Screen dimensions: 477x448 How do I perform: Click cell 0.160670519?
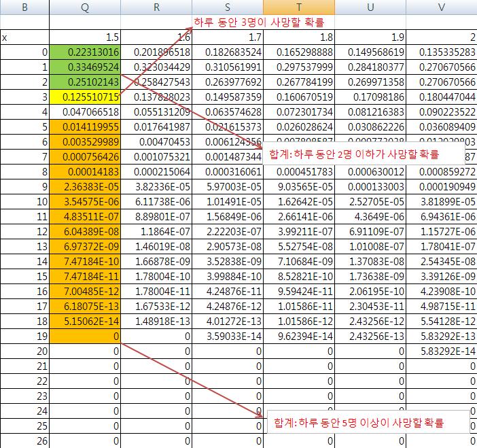tap(299, 97)
